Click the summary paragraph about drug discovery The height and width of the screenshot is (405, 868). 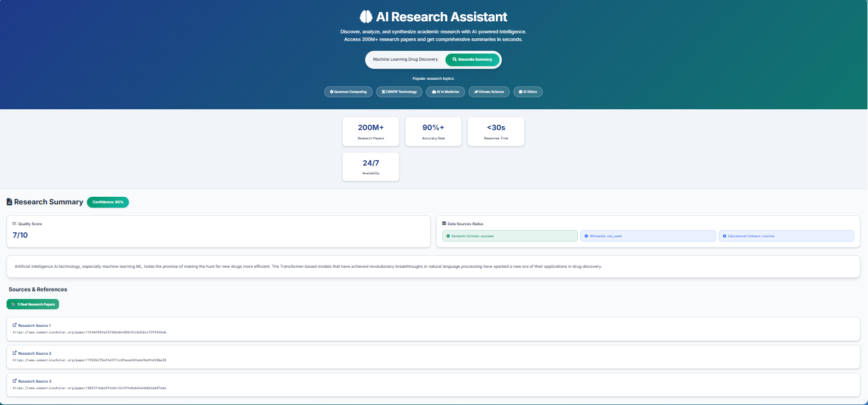coord(308,267)
